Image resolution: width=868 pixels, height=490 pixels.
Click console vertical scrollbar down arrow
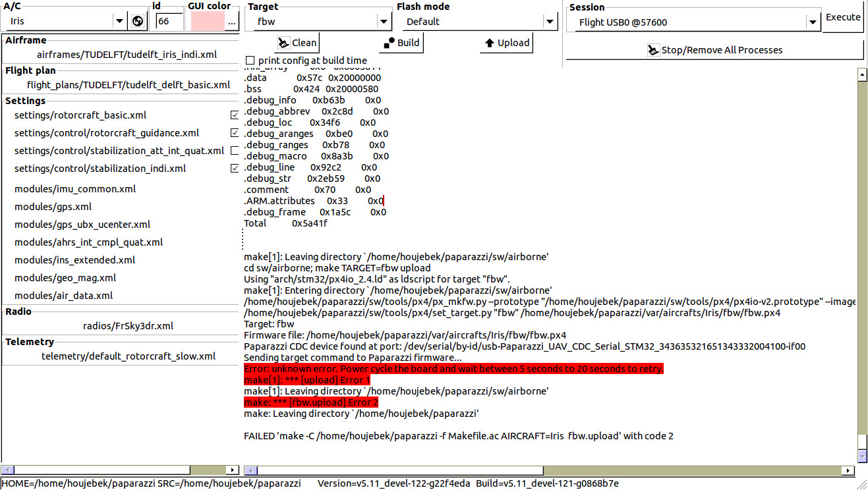(862, 456)
